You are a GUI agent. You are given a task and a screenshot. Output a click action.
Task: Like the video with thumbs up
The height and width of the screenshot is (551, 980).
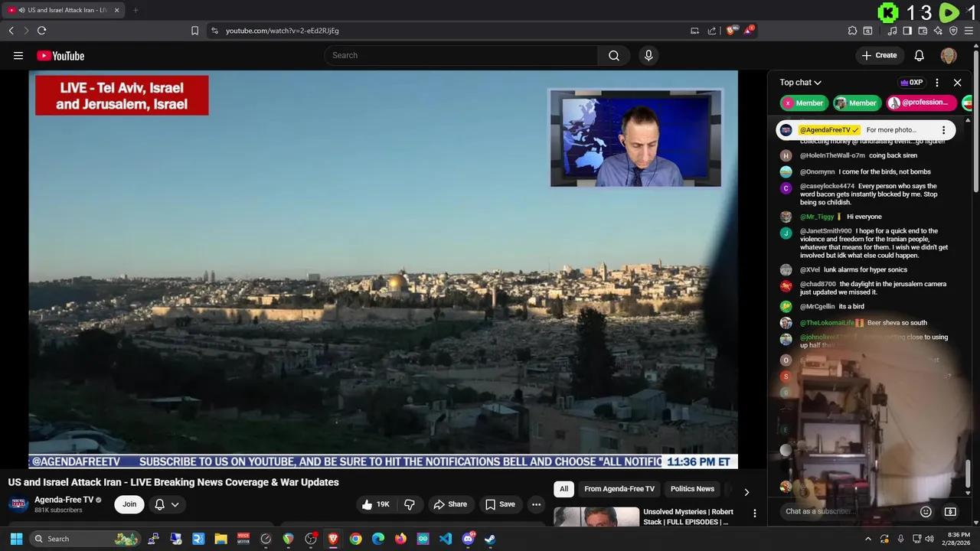click(x=376, y=504)
